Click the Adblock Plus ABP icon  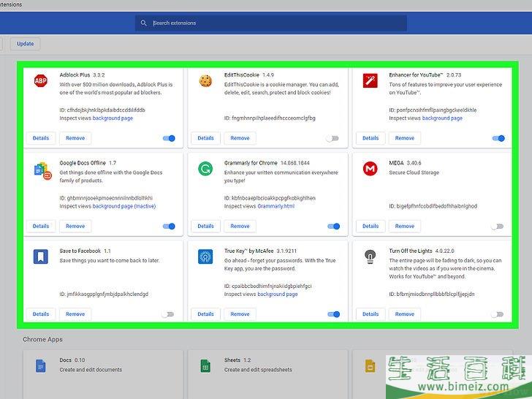[41, 80]
